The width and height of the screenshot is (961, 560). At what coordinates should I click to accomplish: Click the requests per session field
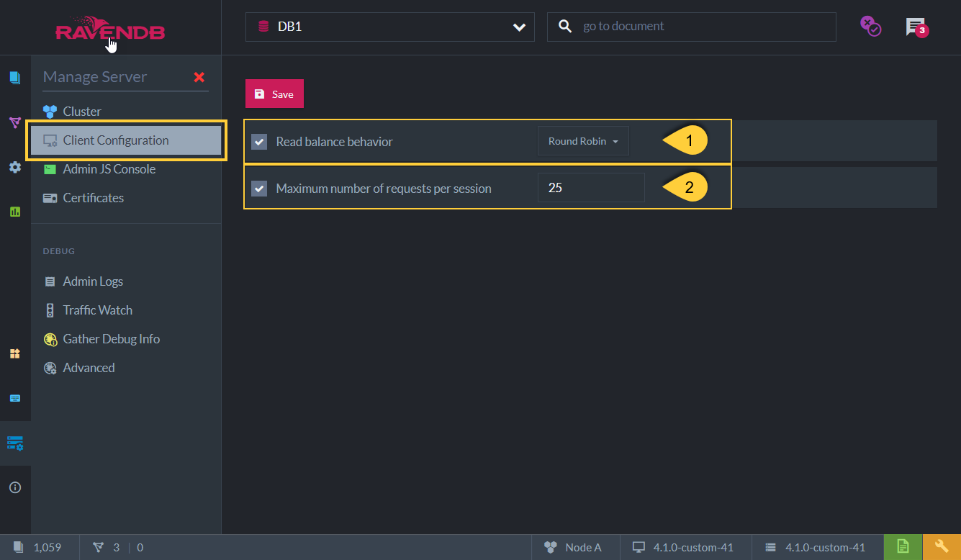tap(591, 187)
